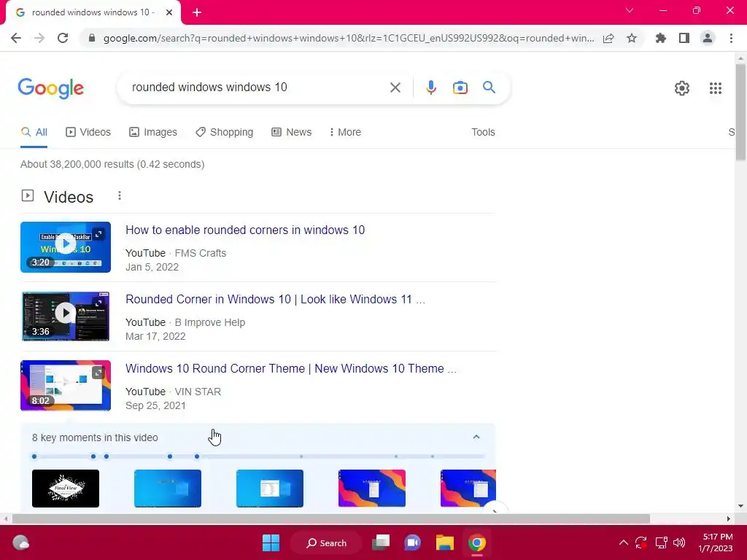Open Google quick settings gear
The width and height of the screenshot is (747, 560).
682,88
